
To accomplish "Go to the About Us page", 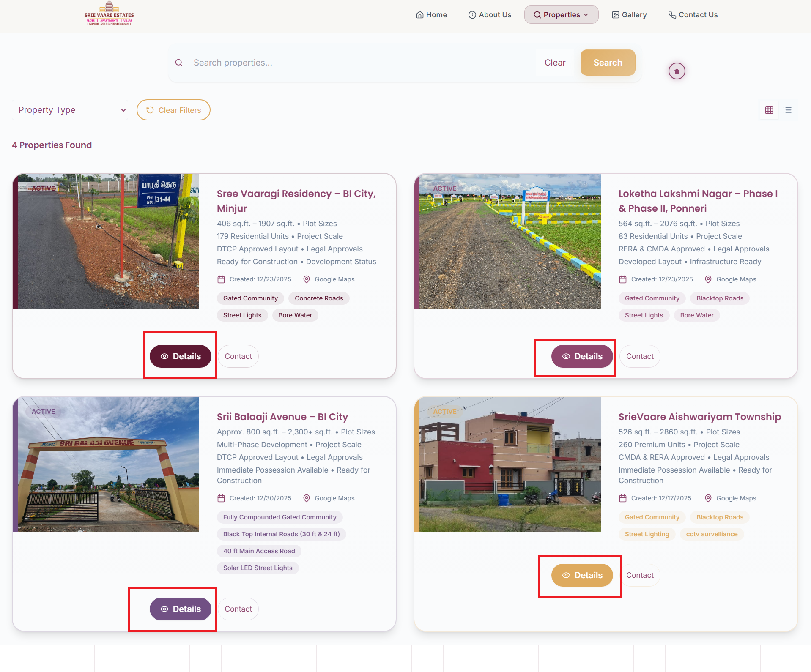I will point(490,15).
